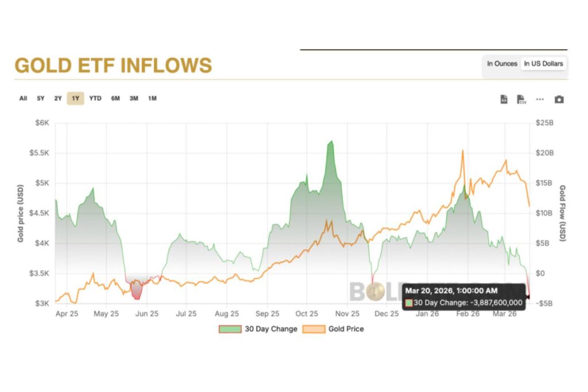This screenshot has height=392, width=588.
Task: Toggle the 30 Day Change legend series
Action: (x=271, y=329)
